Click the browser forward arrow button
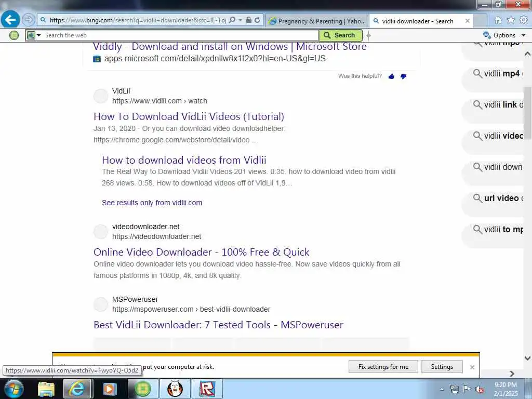The image size is (532, 399). pyautogui.click(x=28, y=20)
